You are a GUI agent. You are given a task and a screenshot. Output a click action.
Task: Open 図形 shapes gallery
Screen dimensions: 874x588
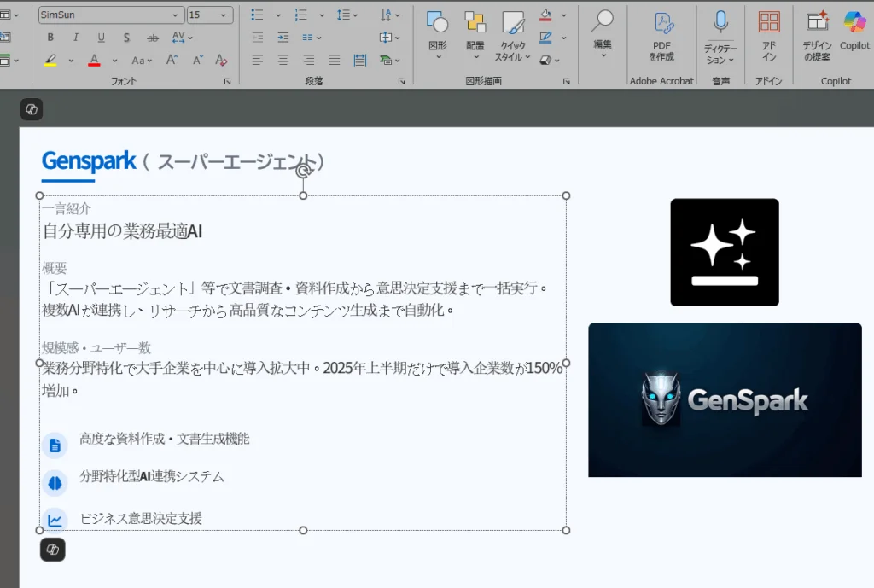[x=438, y=34]
